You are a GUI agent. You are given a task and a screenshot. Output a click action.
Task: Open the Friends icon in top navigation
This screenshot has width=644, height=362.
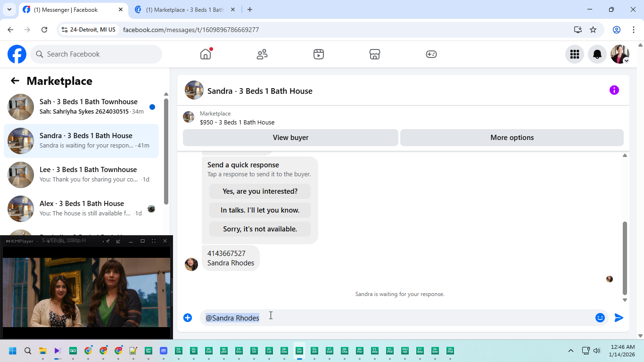pos(262,54)
